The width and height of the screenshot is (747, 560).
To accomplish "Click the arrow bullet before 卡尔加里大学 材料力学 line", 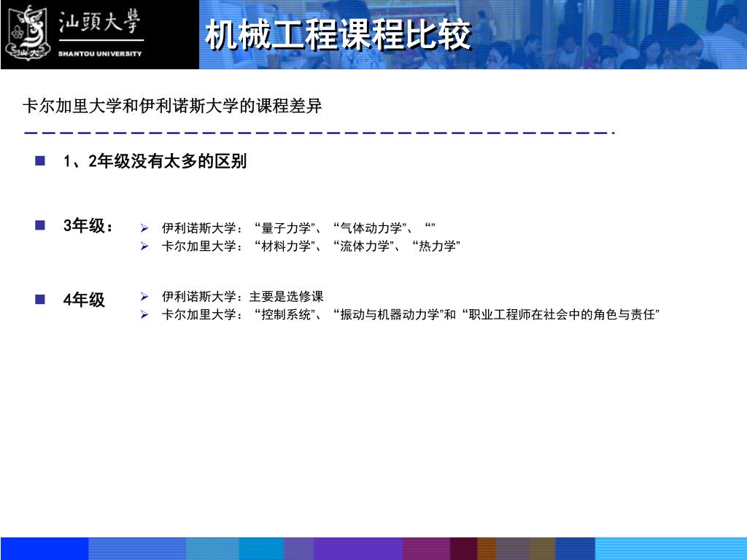I will [144, 246].
